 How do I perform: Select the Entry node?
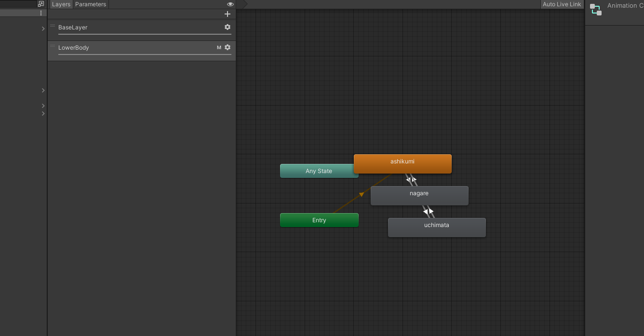point(319,220)
